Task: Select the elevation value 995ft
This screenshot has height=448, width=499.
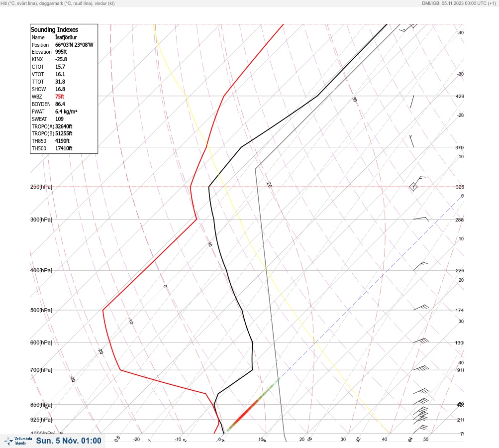Action: coord(61,52)
